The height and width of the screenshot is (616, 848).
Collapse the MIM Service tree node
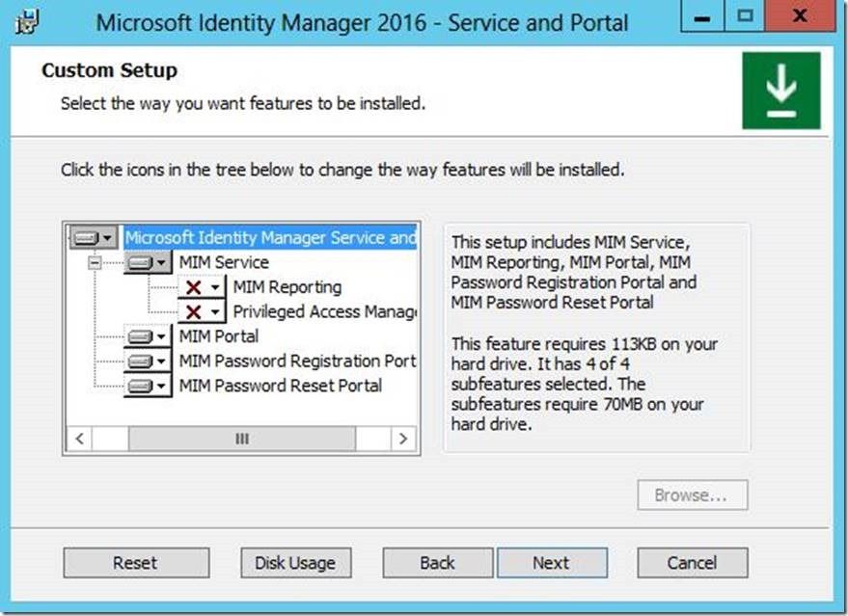click(x=95, y=262)
